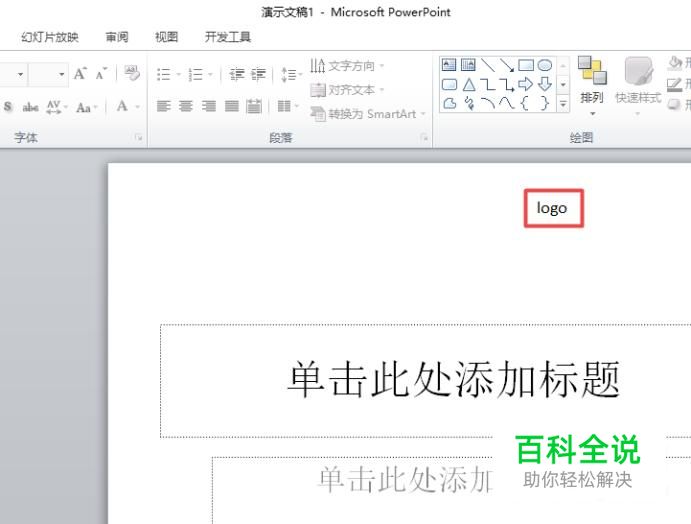This screenshot has height=524, width=691.
Task: Click the shape fill paint bucket icon
Action: tap(675, 63)
